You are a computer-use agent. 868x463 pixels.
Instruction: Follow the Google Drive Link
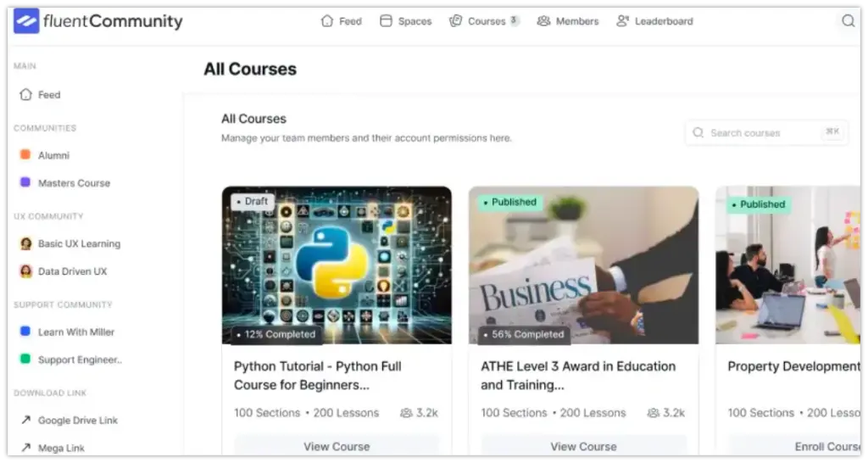(x=70, y=421)
